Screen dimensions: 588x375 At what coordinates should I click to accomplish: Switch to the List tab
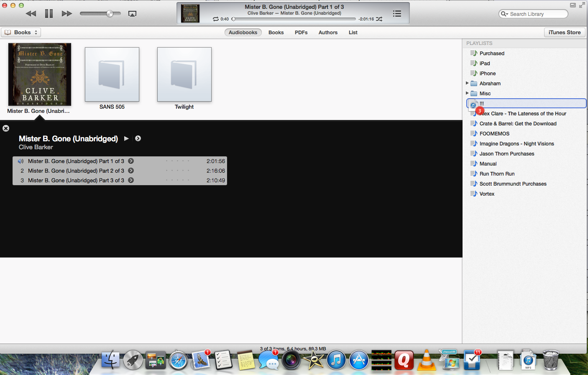point(353,32)
